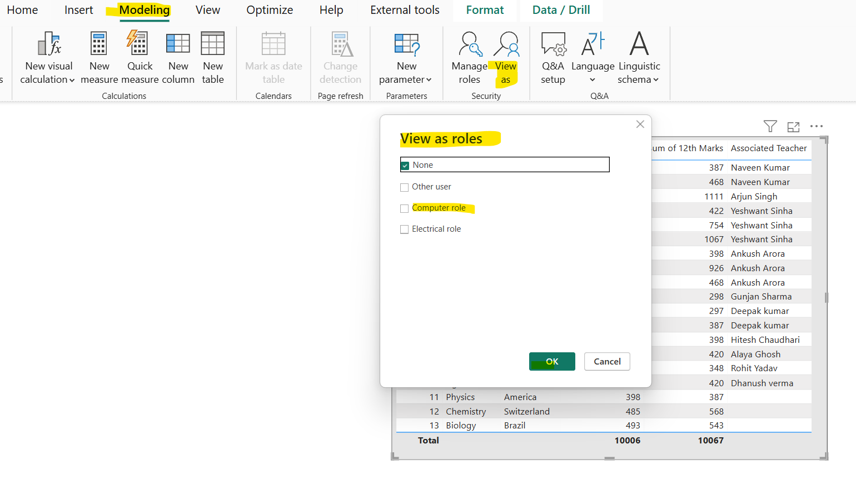The height and width of the screenshot is (504, 856).
Task: Open more options for the table visual
Action: 817,127
